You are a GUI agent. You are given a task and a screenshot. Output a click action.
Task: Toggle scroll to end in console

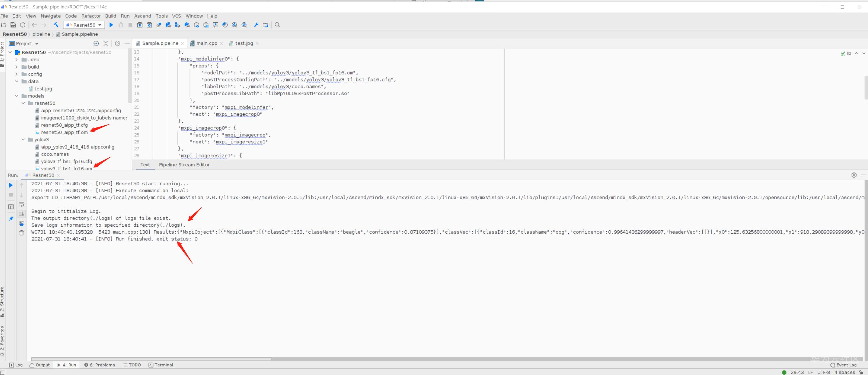click(x=22, y=214)
